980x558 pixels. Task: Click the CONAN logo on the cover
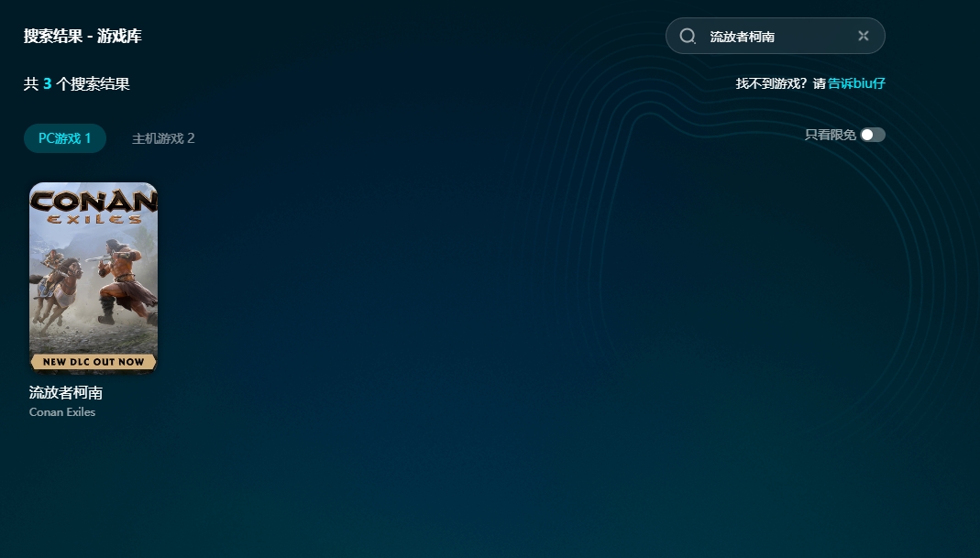pos(94,200)
